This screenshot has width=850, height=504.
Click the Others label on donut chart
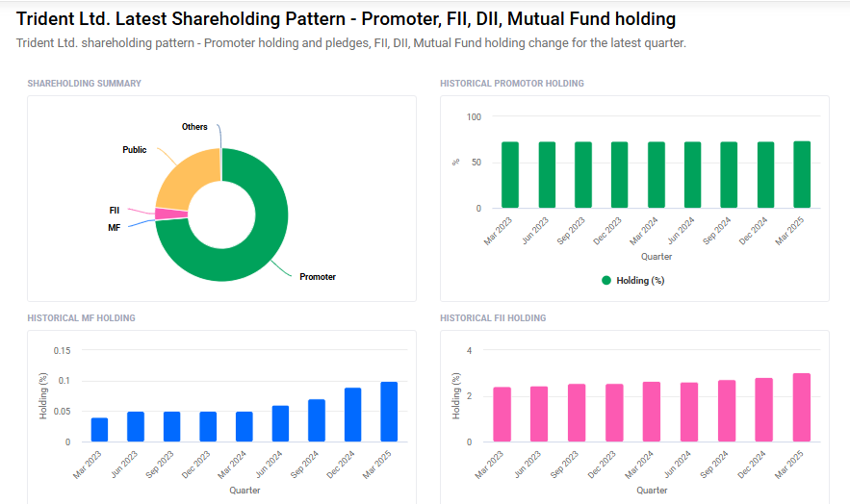pos(194,127)
